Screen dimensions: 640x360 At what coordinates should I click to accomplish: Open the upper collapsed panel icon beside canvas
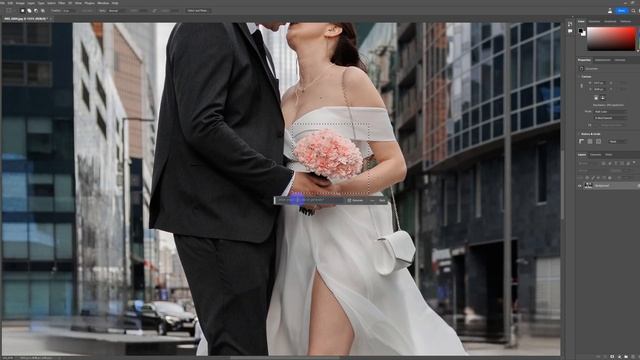click(570, 24)
